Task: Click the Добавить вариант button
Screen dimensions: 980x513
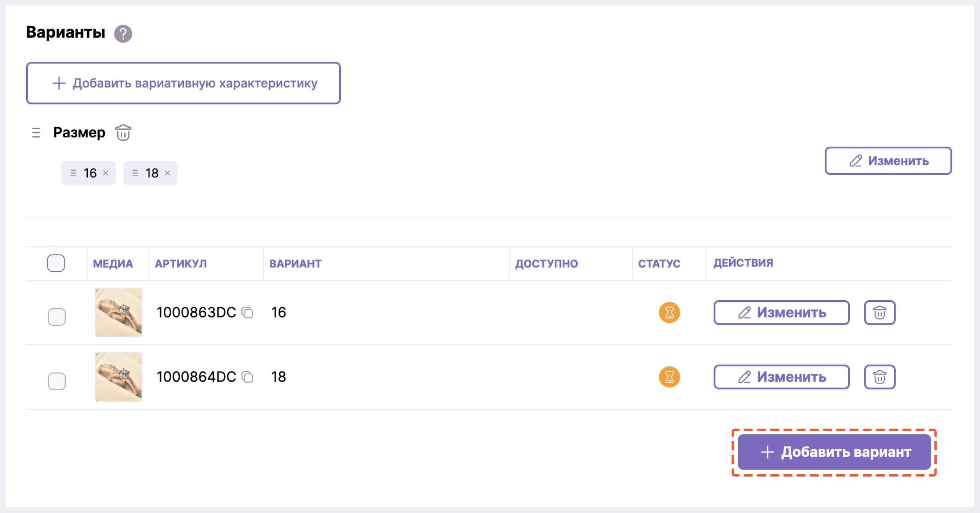Action: click(834, 452)
